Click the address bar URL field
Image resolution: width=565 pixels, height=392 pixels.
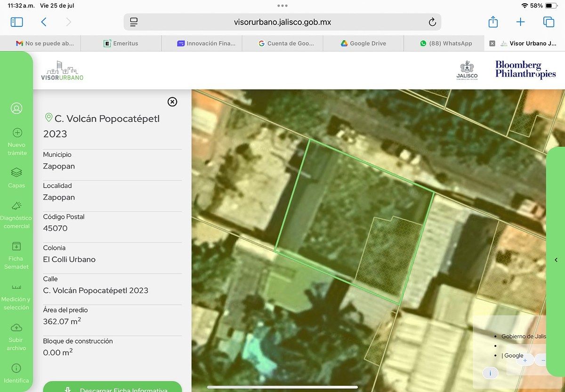click(x=282, y=22)
